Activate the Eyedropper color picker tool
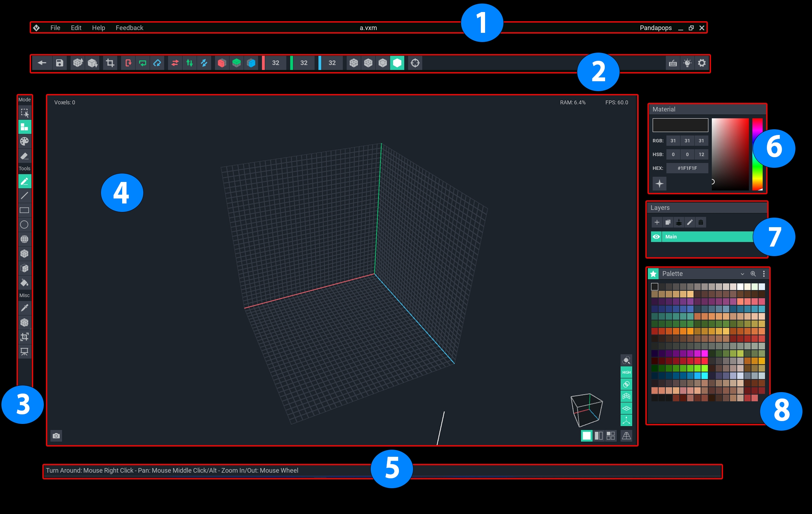The image size is (812, 514). click(x=24, y=308)
